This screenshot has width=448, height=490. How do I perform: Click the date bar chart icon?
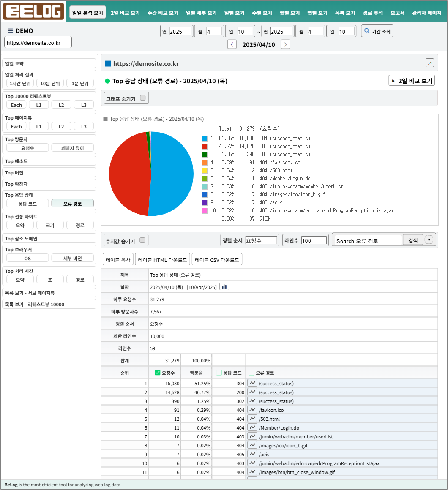[x=224, y=286]
